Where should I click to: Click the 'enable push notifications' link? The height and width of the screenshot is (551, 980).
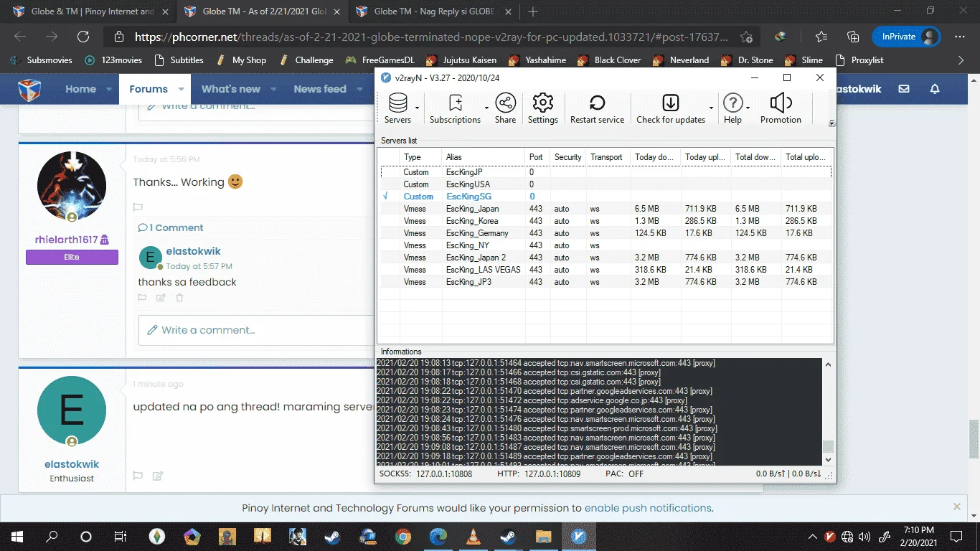[648, 508]
